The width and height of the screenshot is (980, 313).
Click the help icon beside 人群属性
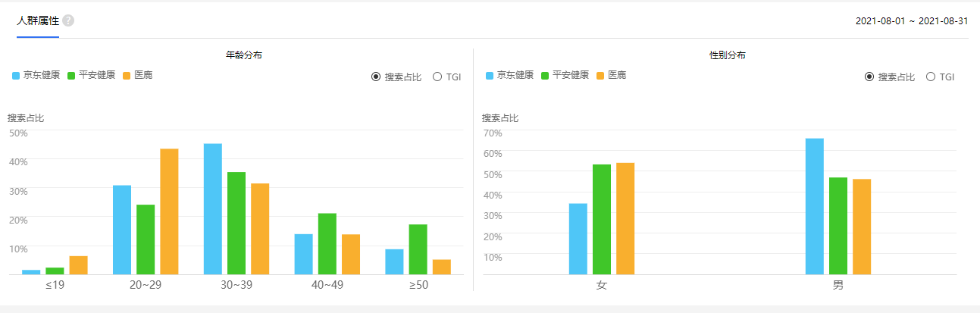pos(68,20)
